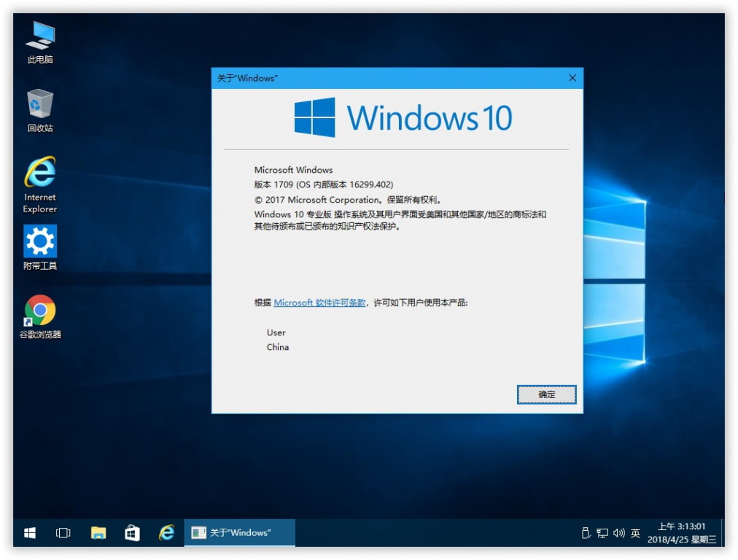This screenshot has width=738, height=560.
Task: Click the licensed user name User
Action: 276,332
